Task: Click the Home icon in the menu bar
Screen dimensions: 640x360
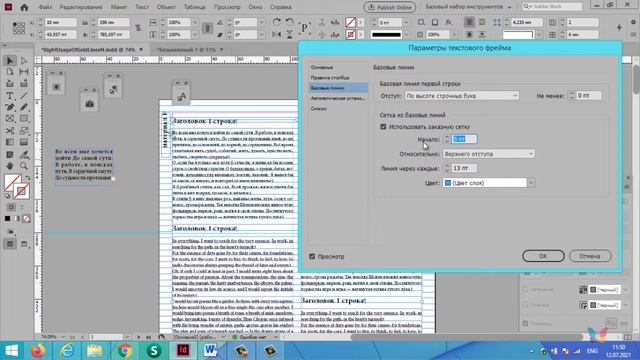Action: click(x=24, y=7)
